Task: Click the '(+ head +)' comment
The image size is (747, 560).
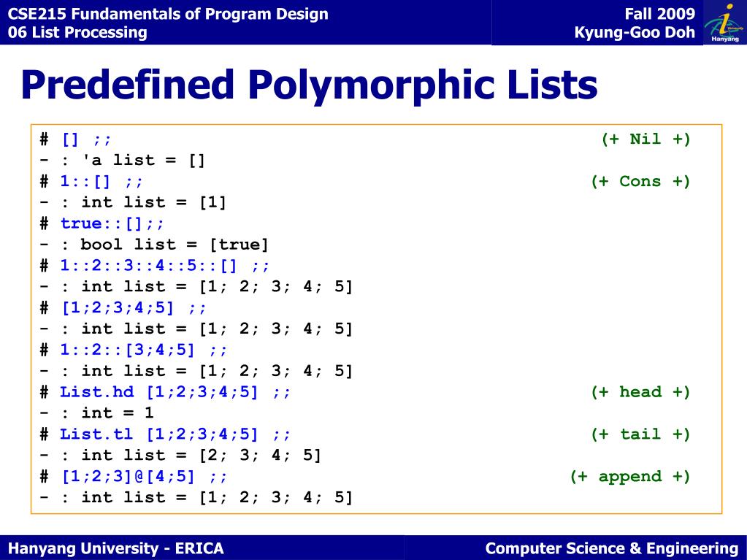Action: coord(640,392)
